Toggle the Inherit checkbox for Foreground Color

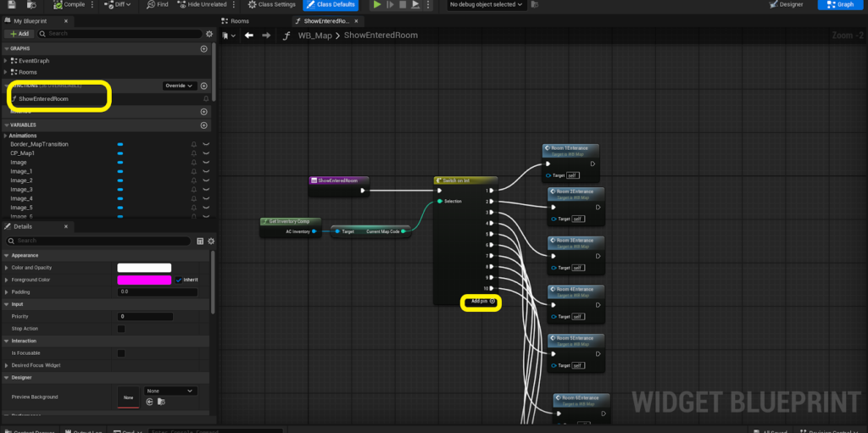(178, 280)
